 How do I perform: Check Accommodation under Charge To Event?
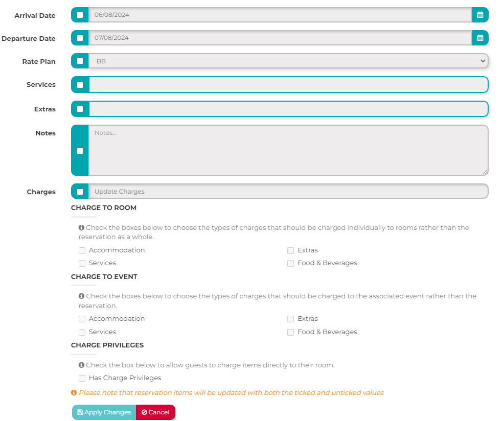[82, 319]
